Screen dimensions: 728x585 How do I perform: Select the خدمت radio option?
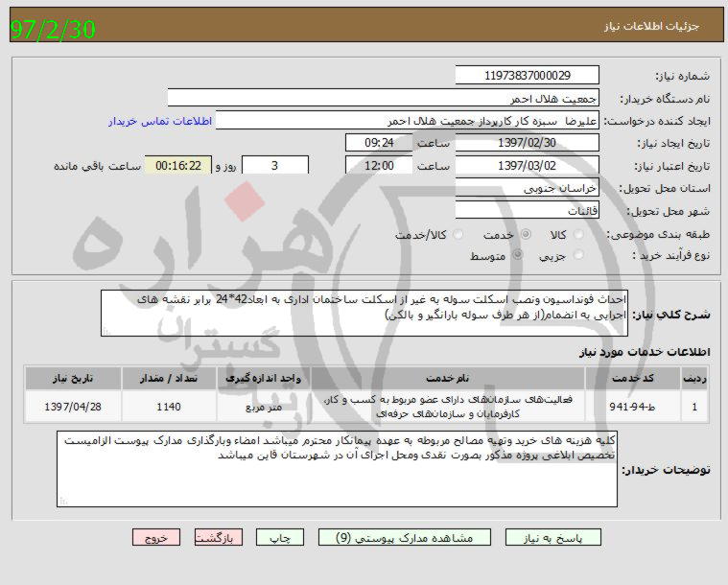526,235
